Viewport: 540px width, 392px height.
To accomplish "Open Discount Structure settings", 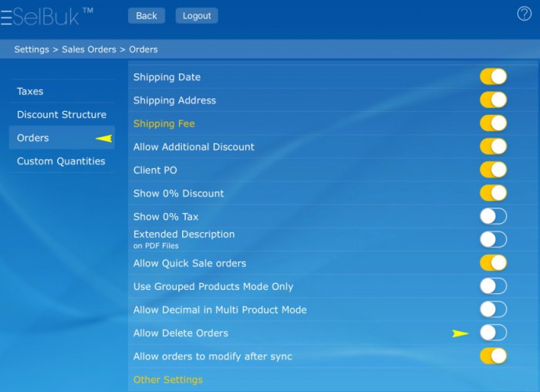I will (x=62, y=114).
